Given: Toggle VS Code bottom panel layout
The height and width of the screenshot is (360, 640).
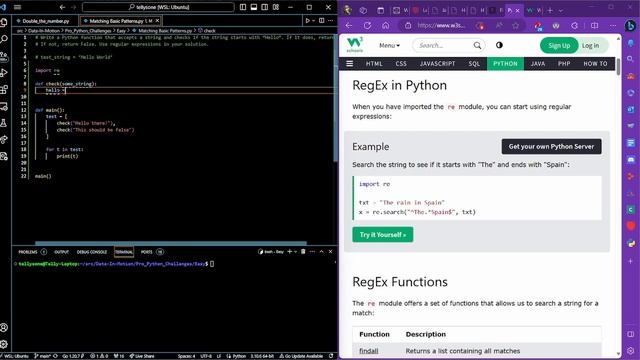Looking at the screenshot, I should (254, 7).
